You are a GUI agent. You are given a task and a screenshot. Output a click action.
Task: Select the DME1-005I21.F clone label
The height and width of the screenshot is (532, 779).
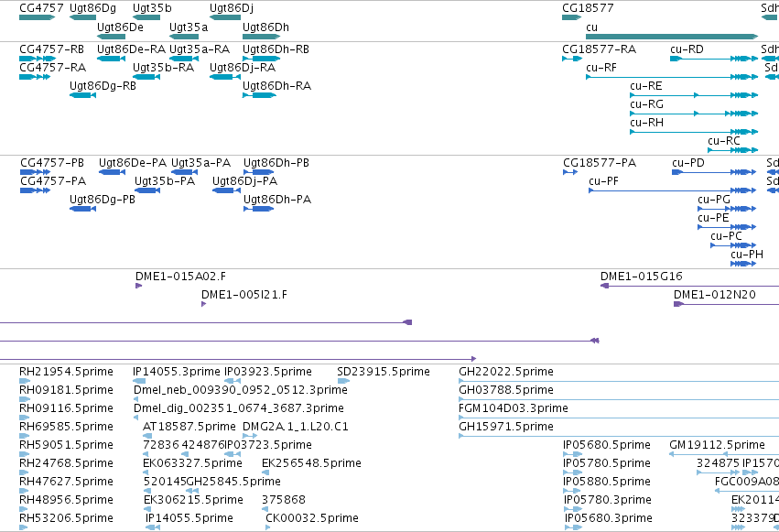(243, 295)
